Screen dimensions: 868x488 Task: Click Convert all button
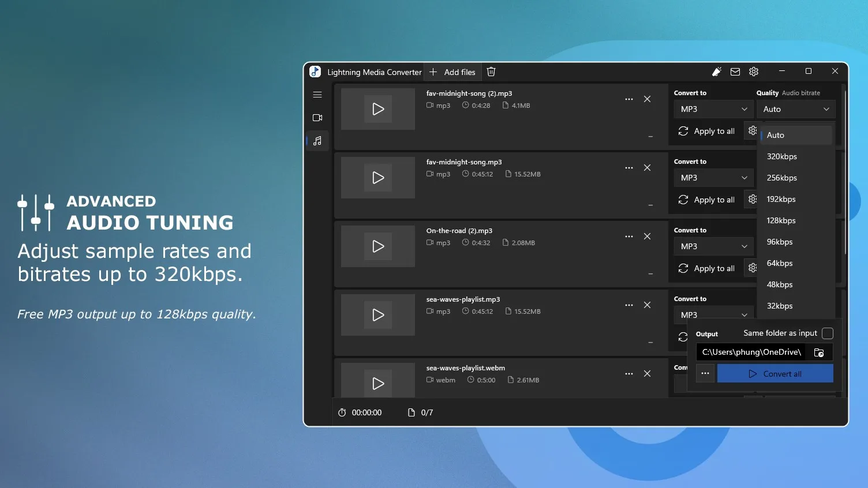click(x=775, y=373)
